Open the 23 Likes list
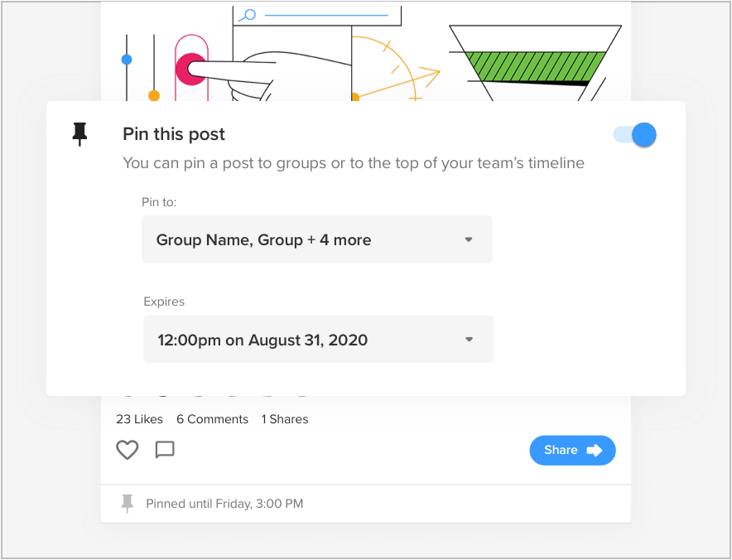Image resolution: width=732 pixels, height=560 pixels. pos(139,419)
